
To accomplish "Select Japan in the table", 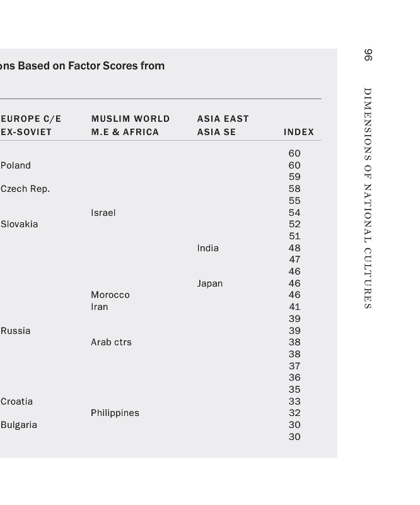I will (209, 283).
